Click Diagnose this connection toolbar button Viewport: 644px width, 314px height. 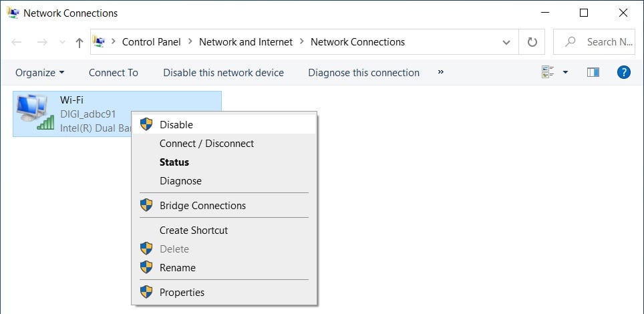tap(363, 72)
